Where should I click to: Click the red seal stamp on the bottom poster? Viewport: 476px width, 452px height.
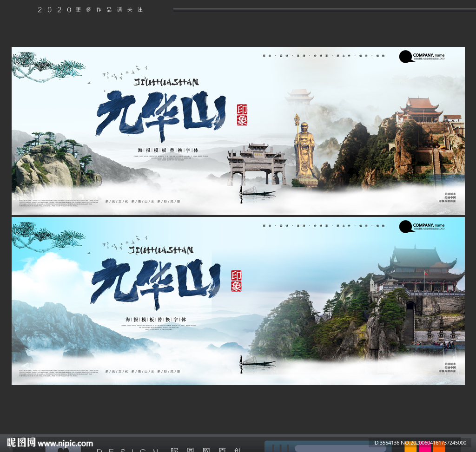[x=236, y=281]
